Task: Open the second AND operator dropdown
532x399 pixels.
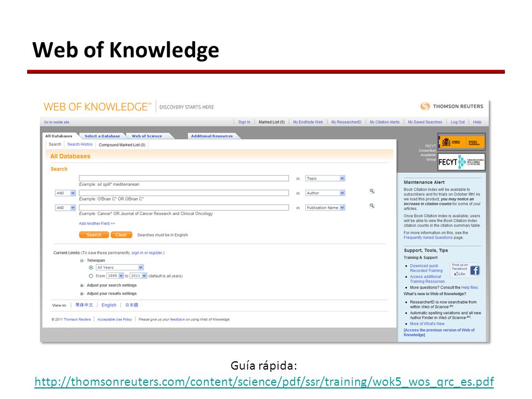Action: (x=65, y=208)
